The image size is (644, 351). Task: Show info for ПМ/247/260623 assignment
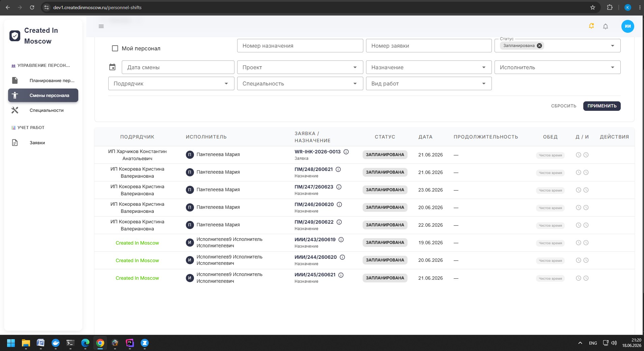point(339,187)
